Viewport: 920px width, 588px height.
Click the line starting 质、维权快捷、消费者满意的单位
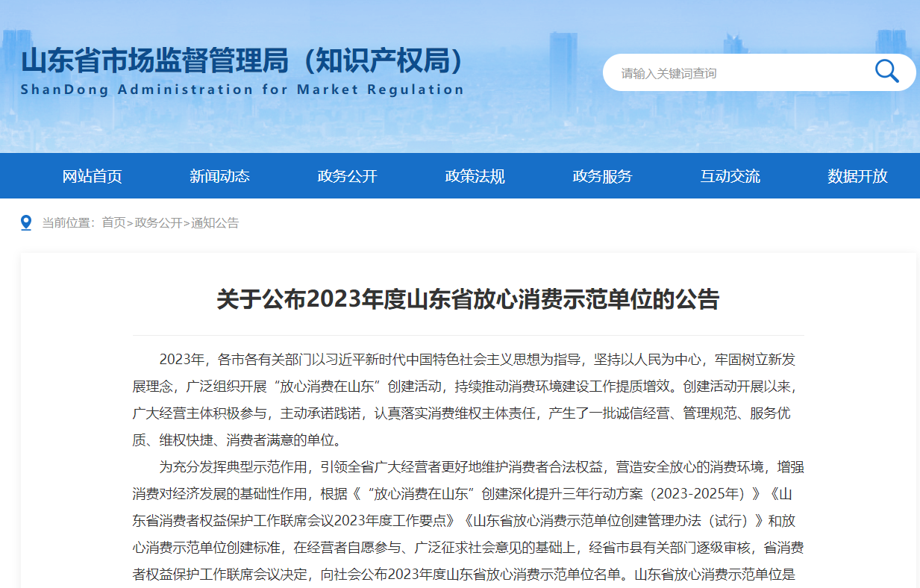(x=237, y=440)
